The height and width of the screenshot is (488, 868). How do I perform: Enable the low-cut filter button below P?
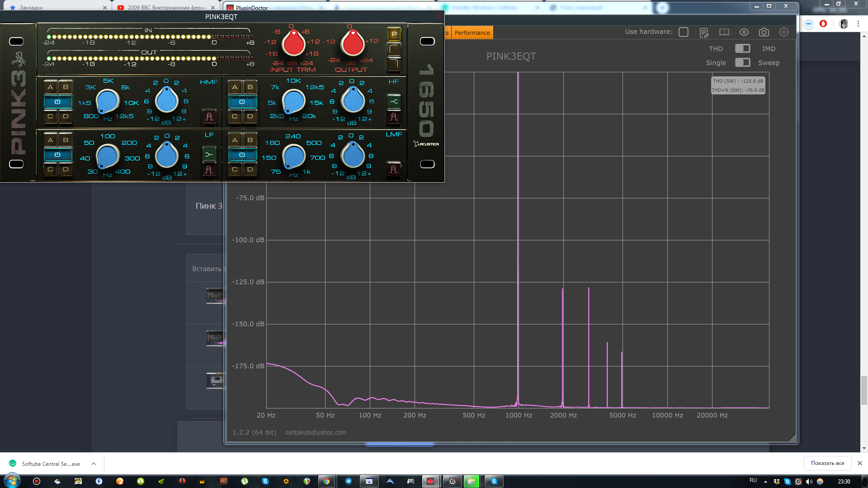click(394, 49)
